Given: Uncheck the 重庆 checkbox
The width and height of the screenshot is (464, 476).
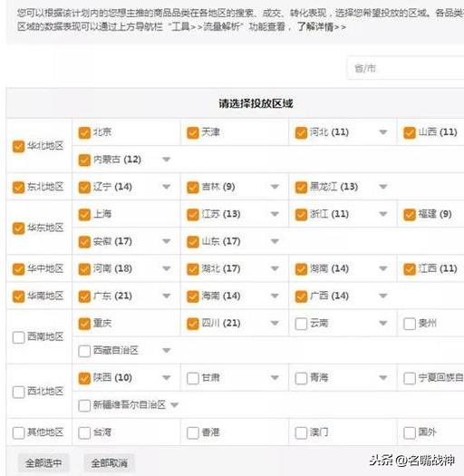Looking at the screenshot, I should [84, 324].
